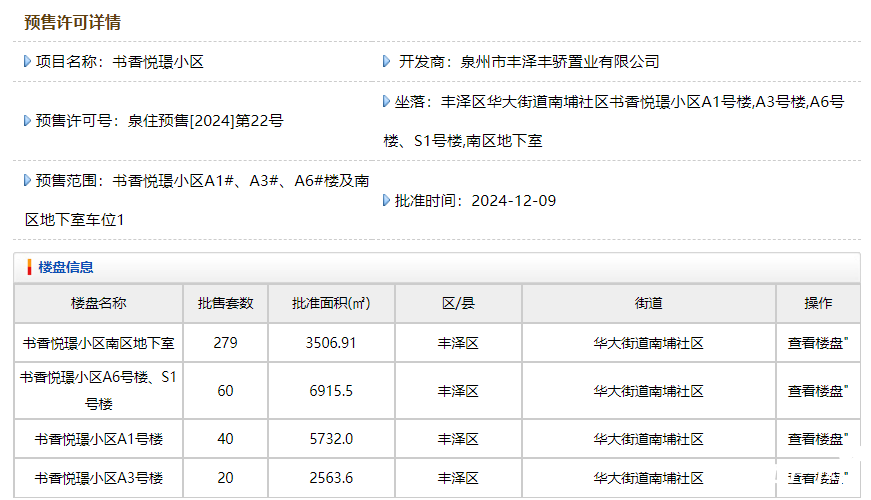Image resolution: width=871 pixels, height=500 pixels.
Task: Click the 20 units value
Action: click(226, 478)
